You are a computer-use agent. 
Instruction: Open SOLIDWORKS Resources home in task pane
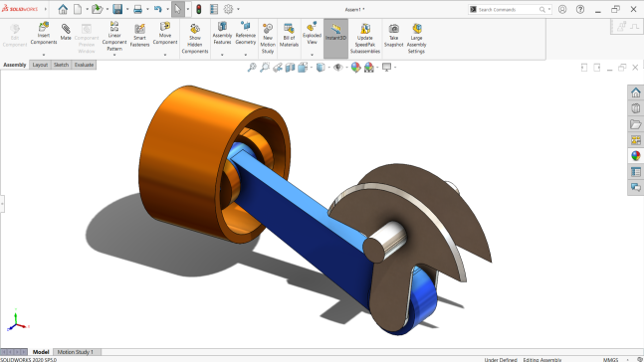(636, 92)
